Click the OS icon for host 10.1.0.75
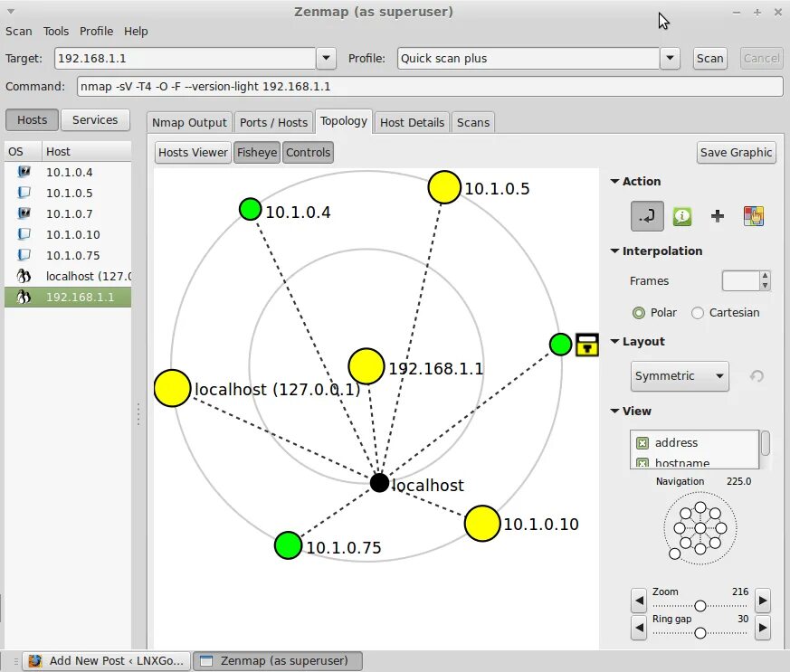790x672 pixels. [x=24, y=255]
